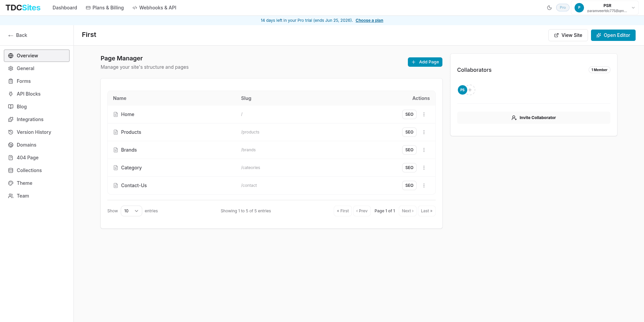Screen dimensions: 644x322
Task: Click the Brands page document icon
Action: (116, 150)
